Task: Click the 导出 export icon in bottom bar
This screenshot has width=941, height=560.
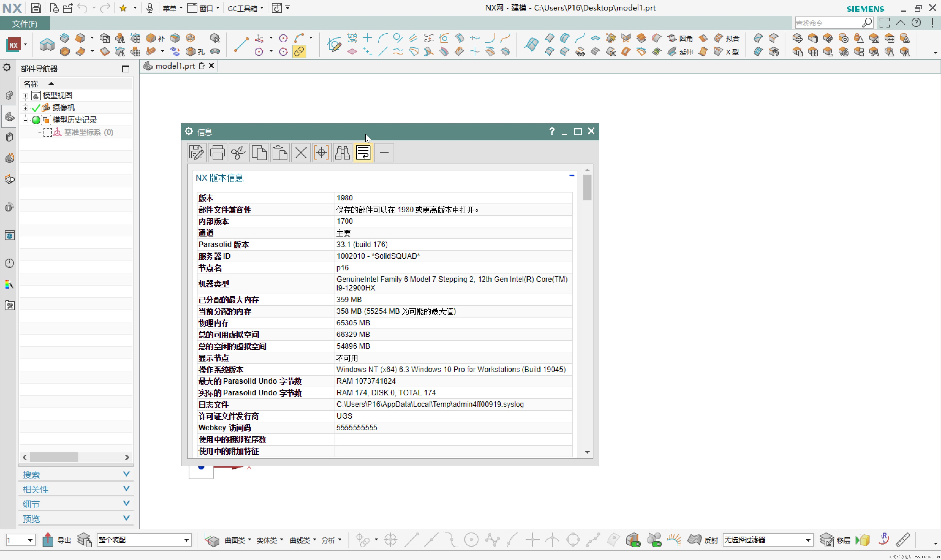Action: point(48,540)
